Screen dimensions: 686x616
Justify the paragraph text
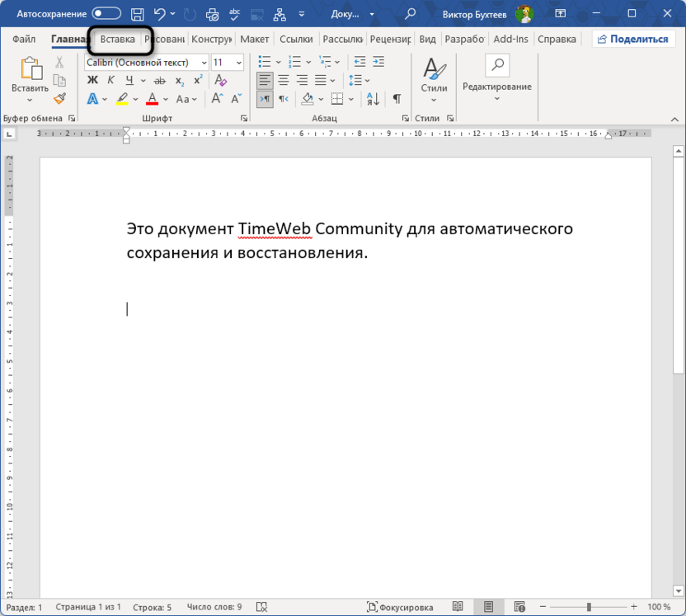321,80
